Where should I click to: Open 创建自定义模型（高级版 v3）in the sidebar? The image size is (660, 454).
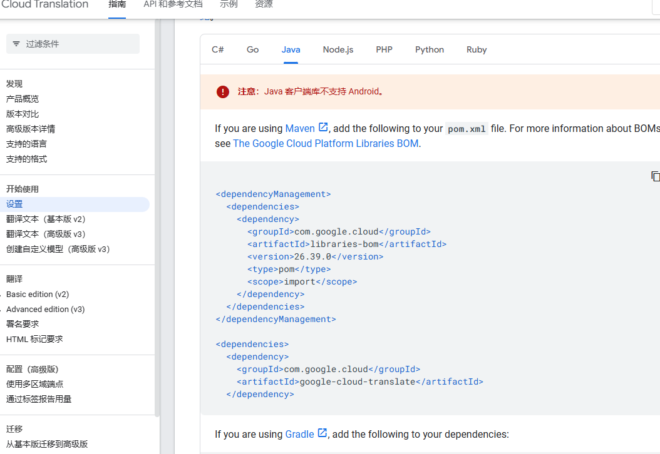tap(58, 249)
